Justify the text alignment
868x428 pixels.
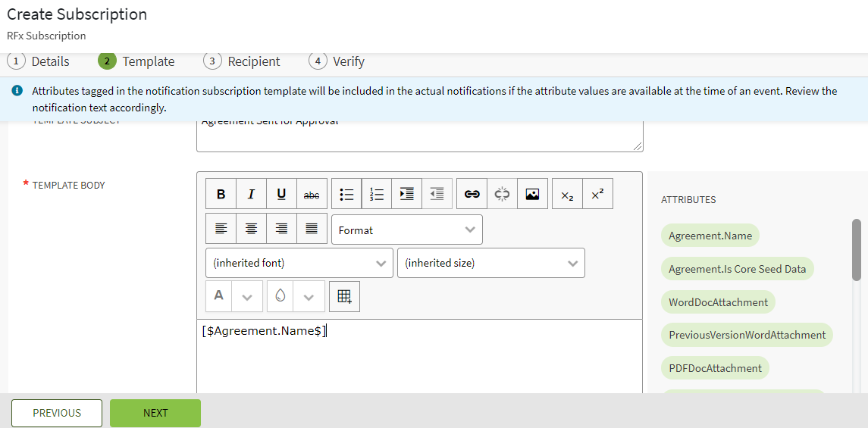(x=312, y=229)
